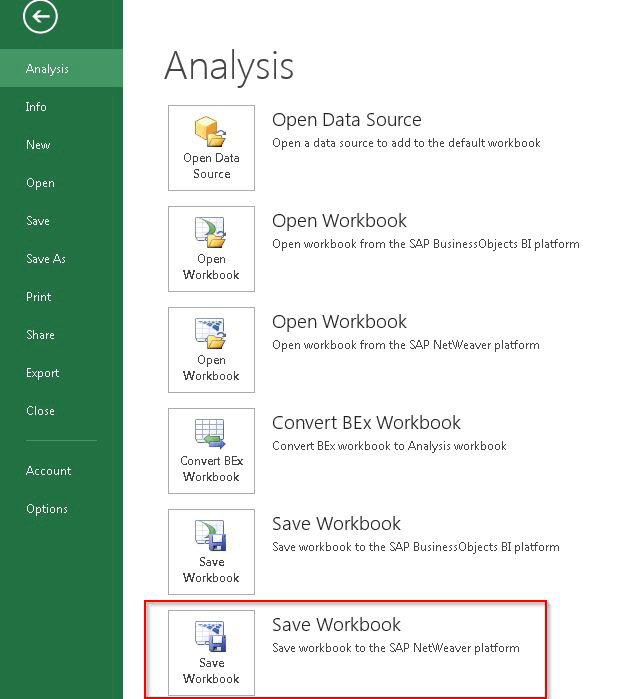Click Save in the left sidebar
The image size is (627, 699).
(38, 221)
